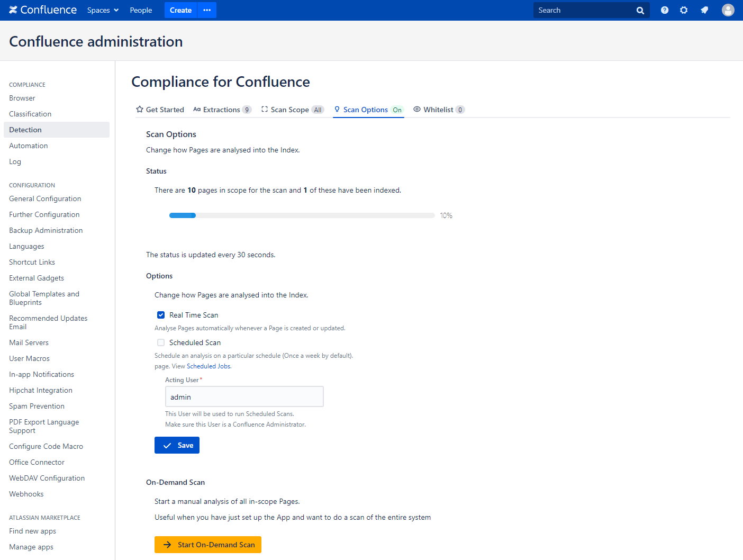Image resolution: width=743 pixels, height=560 pixels.
Task: Select Detection in sidebar
Action: [57, 130]
